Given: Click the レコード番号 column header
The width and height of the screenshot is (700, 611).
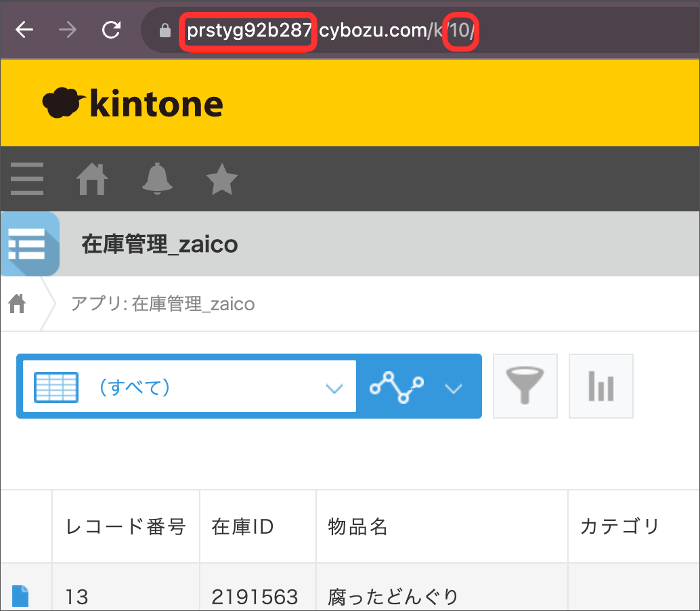Looking at the screenshot, I should [126, 526].
